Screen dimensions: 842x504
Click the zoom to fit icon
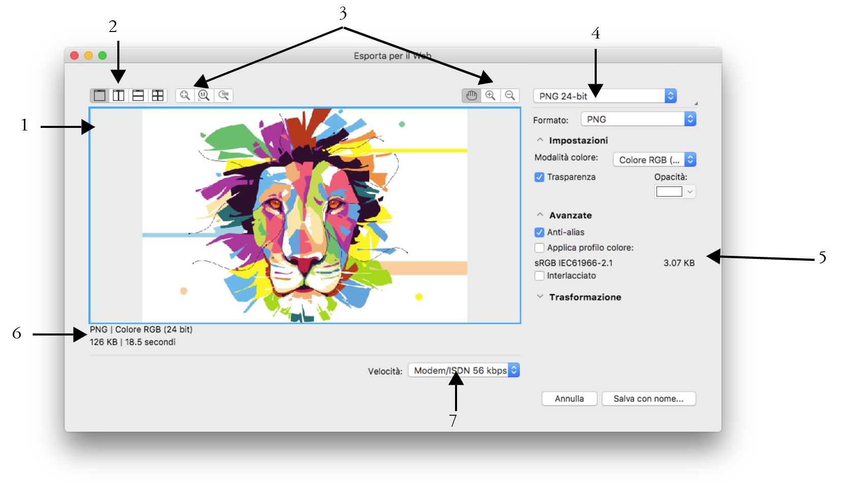click(185, 95)
